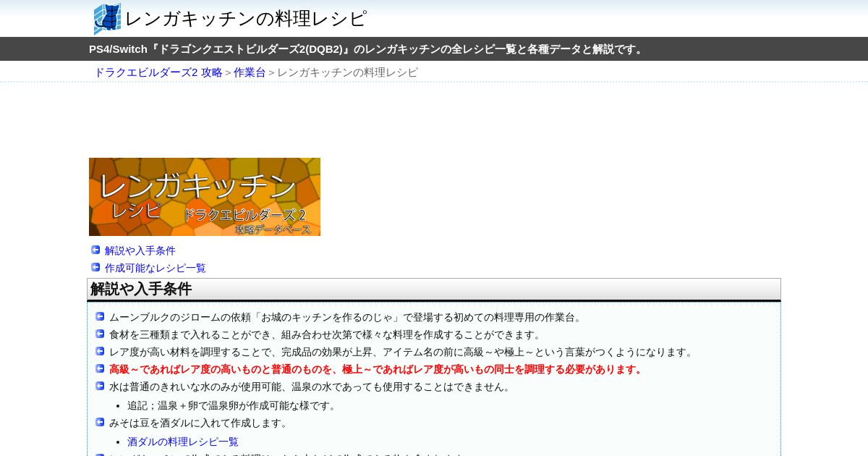Click text ムーンブルクのジロームの依頼 line
The height and width of the screenshot is (456, 868).
click(x=347, y=317)
